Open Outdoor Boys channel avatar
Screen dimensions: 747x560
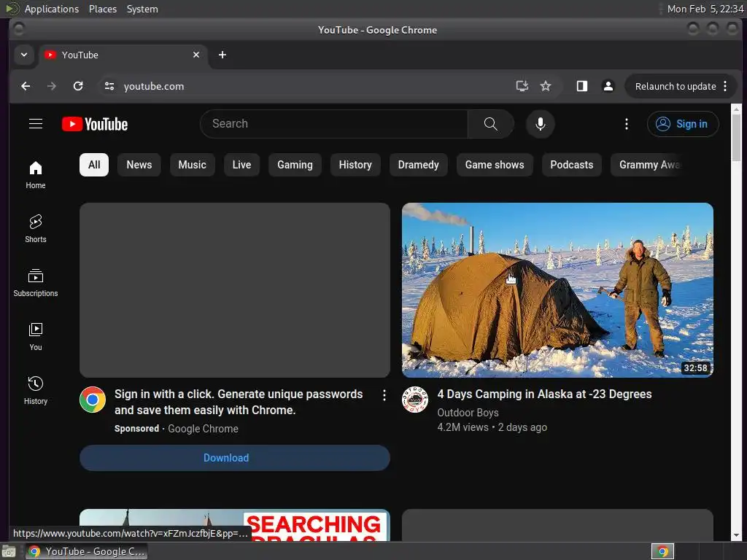(415, 400)
